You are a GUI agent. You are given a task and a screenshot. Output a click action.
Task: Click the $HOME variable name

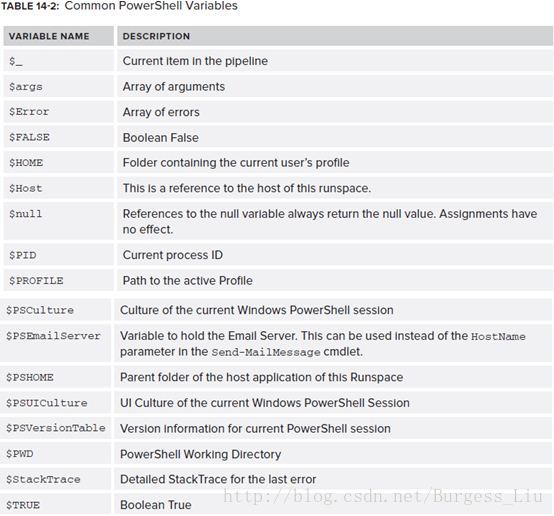[26, 163]
